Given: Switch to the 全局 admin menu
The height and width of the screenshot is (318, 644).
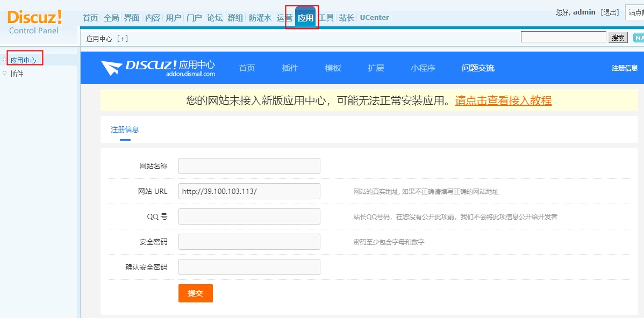Looking at the screenshot, I should [111, 18].
